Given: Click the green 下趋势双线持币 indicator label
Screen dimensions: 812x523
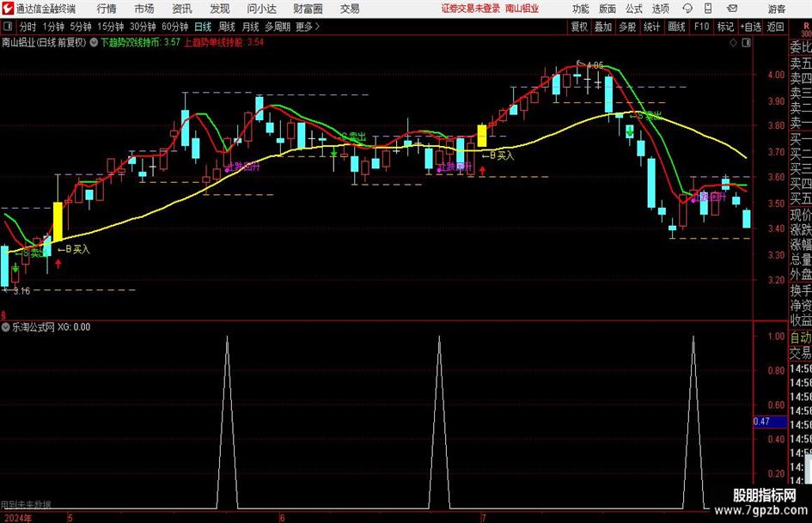Looking at the screenshot, I should pyautogui.click(x=140, y=42).
